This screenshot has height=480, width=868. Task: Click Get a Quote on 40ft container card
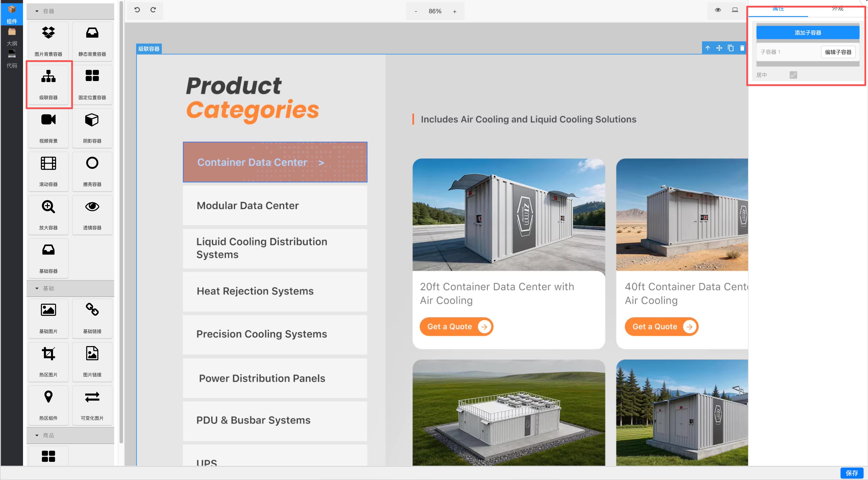(662, 327)
